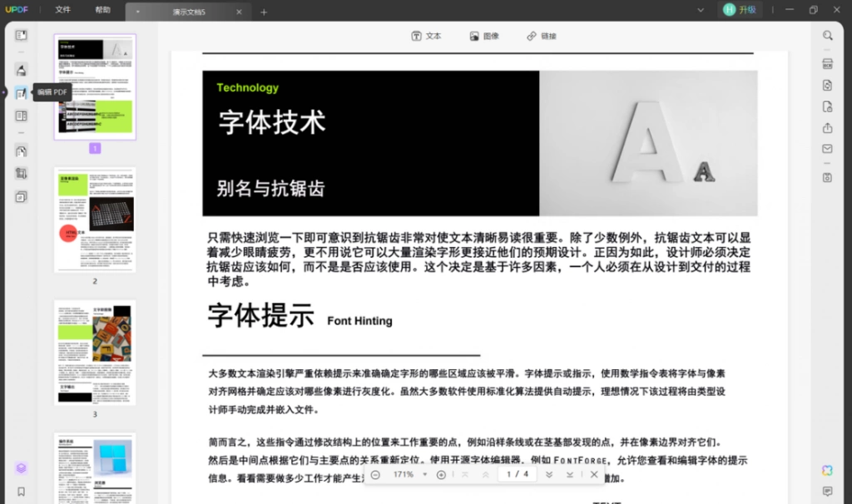Image resolution: width=852 pixels, height=504 pixels.
Task: Click the 升级 upgrade button
Action: [740, 10]
